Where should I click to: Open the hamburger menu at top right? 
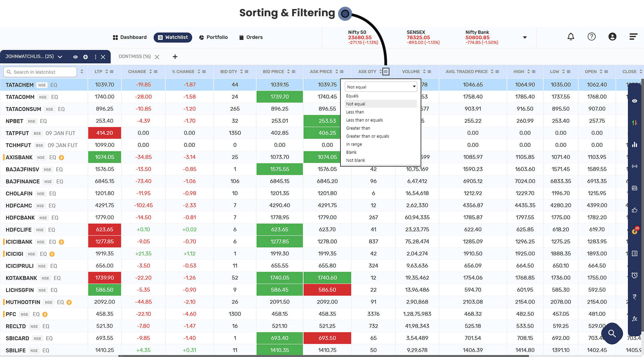click(x=633, y=37)
